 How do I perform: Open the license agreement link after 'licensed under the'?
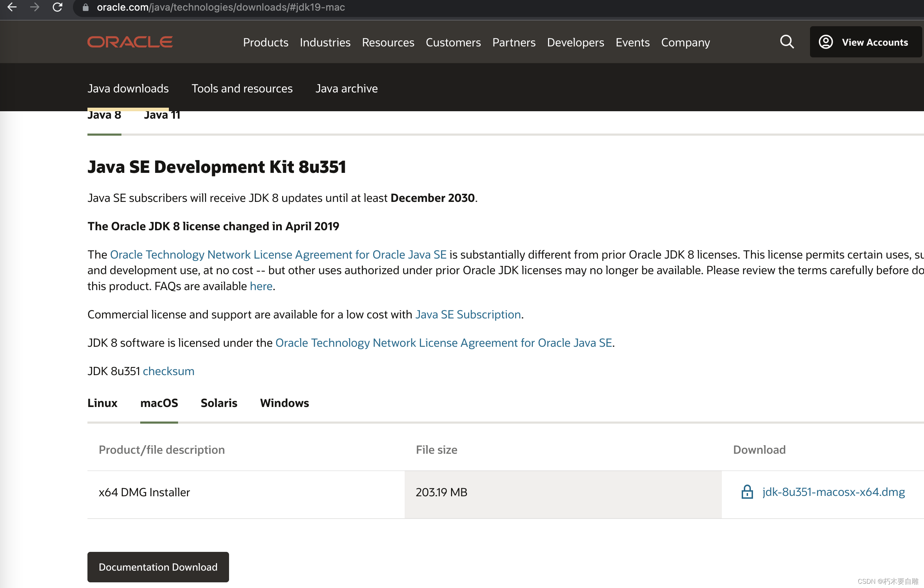coord(444,343)
